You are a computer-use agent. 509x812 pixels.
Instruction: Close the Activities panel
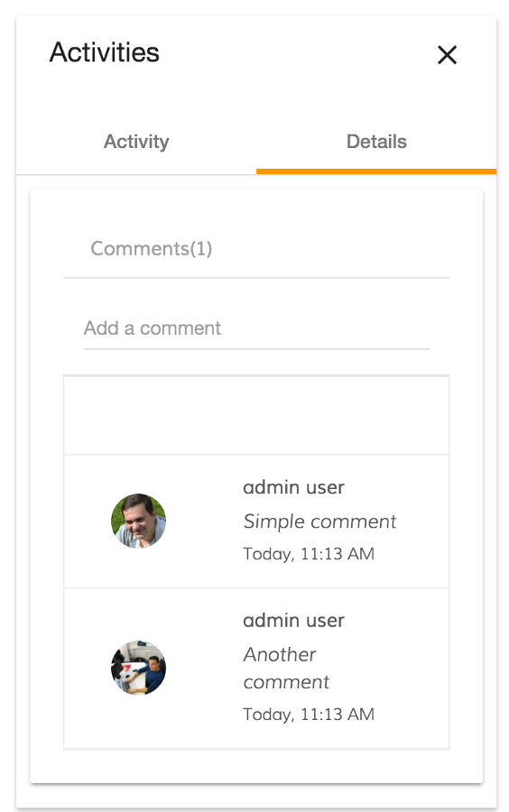[x=447, y=54]
